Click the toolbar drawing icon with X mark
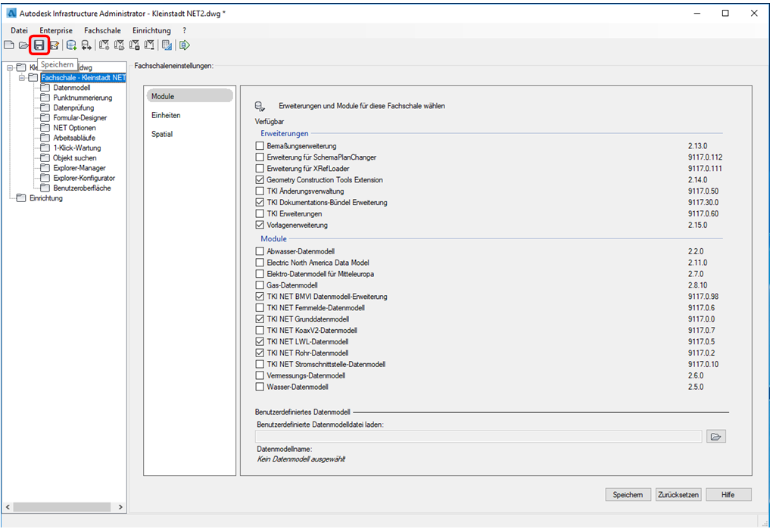 pos(134,45)
